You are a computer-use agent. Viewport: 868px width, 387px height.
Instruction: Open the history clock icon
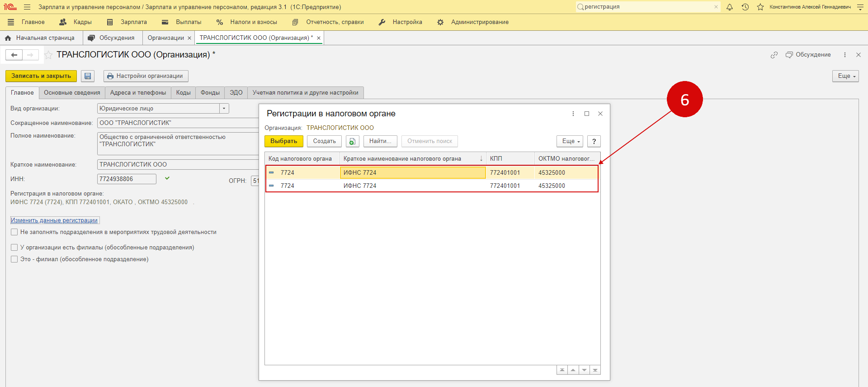[745, 7]
